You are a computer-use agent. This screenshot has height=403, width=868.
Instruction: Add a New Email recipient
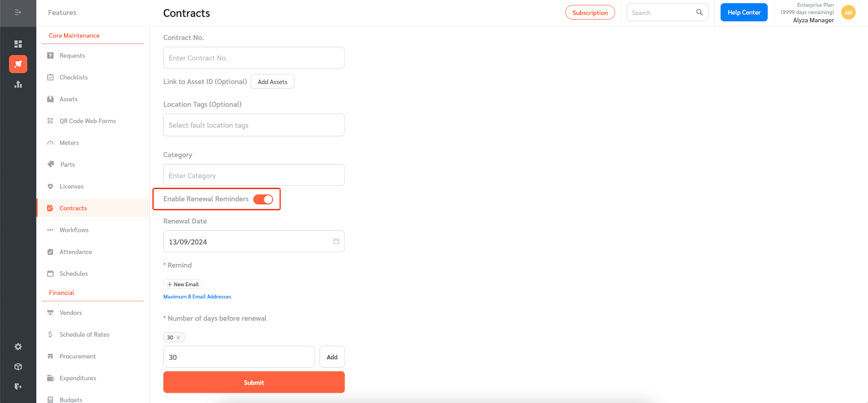183,284
